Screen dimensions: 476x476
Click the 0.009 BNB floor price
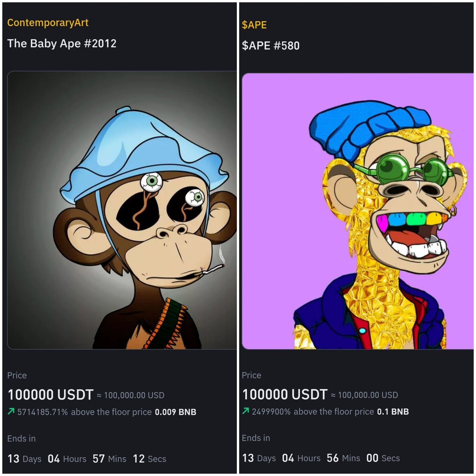click(176, 412)
